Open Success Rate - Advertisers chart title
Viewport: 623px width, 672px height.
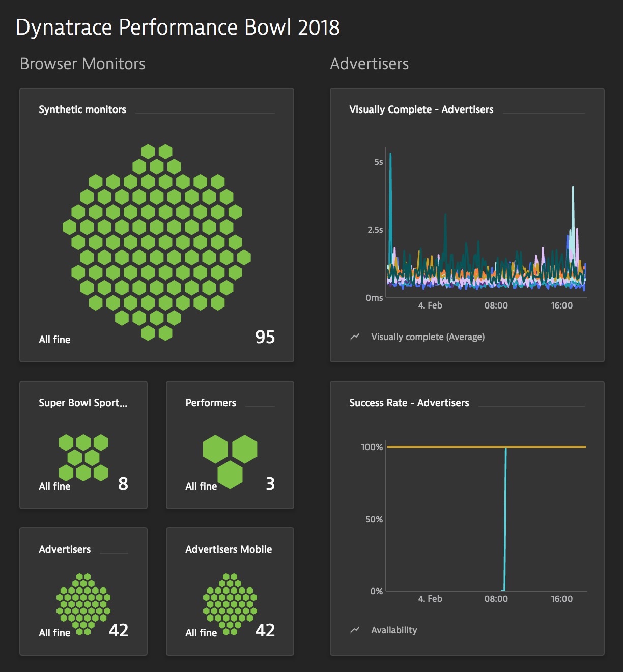point(409,403)
